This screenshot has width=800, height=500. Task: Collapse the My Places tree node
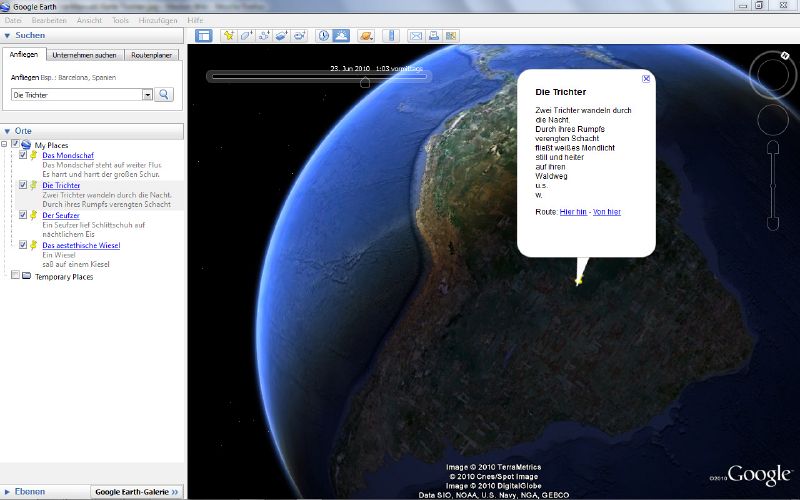point(4,144)
